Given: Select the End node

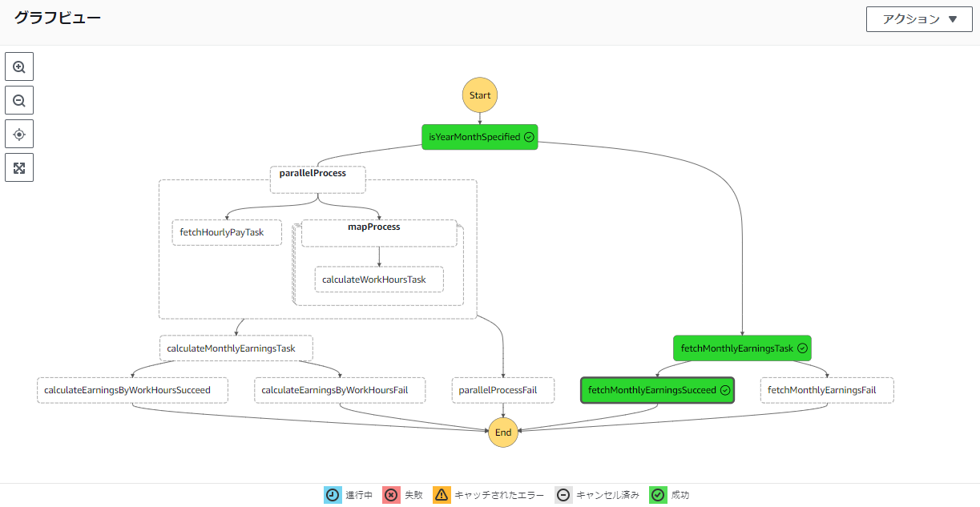Looking at the screenshot, I should point(502,432).
